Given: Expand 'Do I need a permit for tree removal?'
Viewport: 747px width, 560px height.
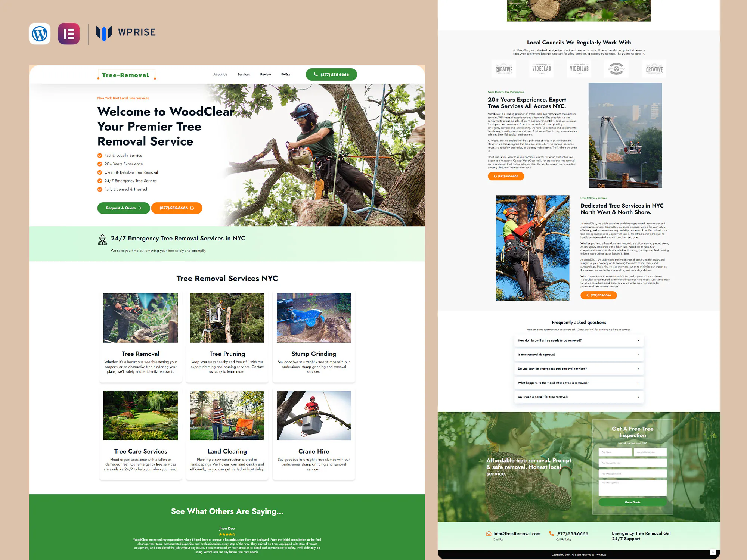Looking at the screenshot, I should (x=579, y=397).
